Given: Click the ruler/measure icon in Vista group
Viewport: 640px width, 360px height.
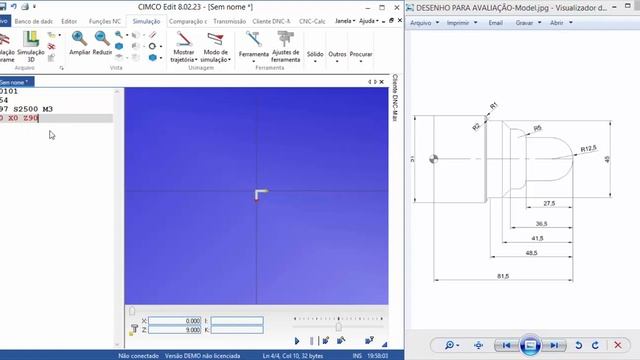Looking at the screenshot, I should [152, 35].
